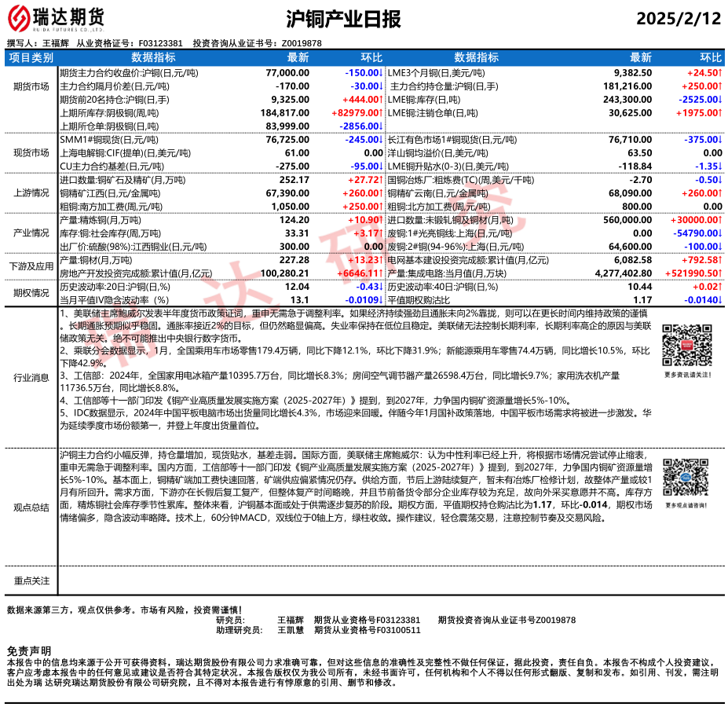Click the value 560,000.00
This screenshot has height=707, width=728.
point(627,220)
